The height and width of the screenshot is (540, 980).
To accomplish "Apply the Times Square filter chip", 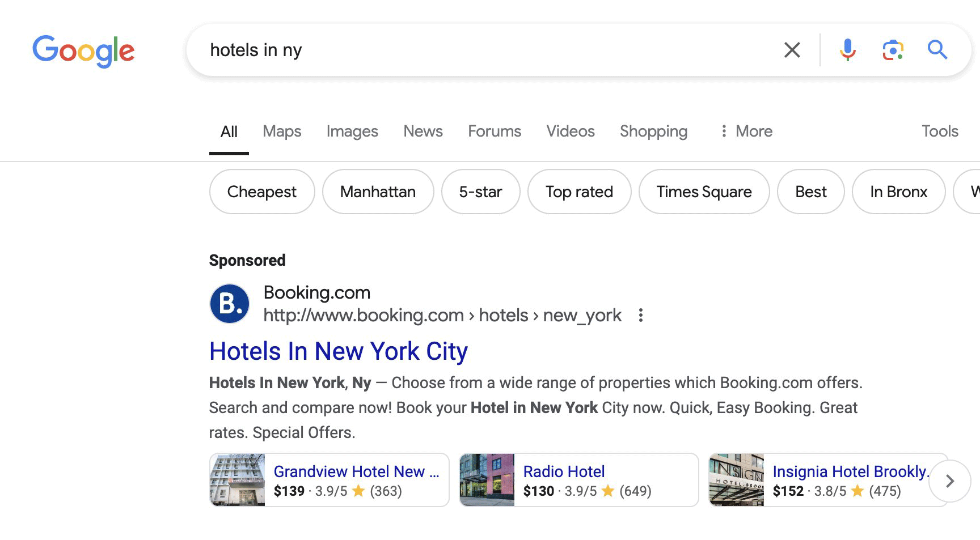I will pyautogui.click(x=703, y=192).
